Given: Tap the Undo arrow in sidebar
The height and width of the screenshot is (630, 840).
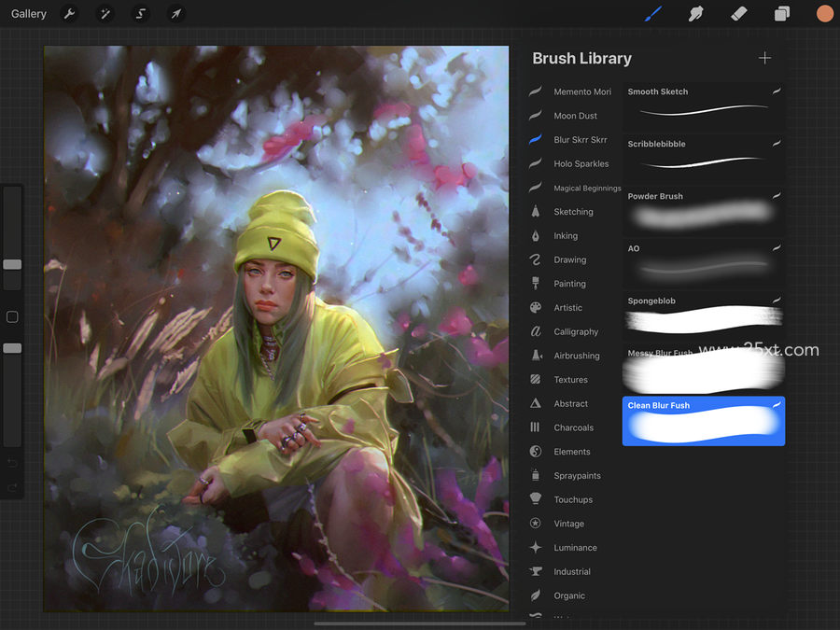Looking at the screenshot, I should click(x=12, y=462).
